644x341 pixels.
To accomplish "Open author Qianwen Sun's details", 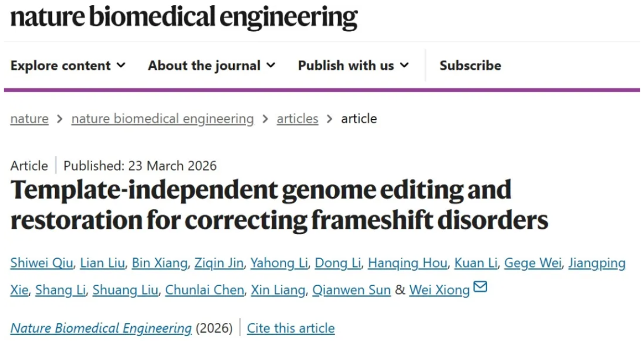I will 352,290.
